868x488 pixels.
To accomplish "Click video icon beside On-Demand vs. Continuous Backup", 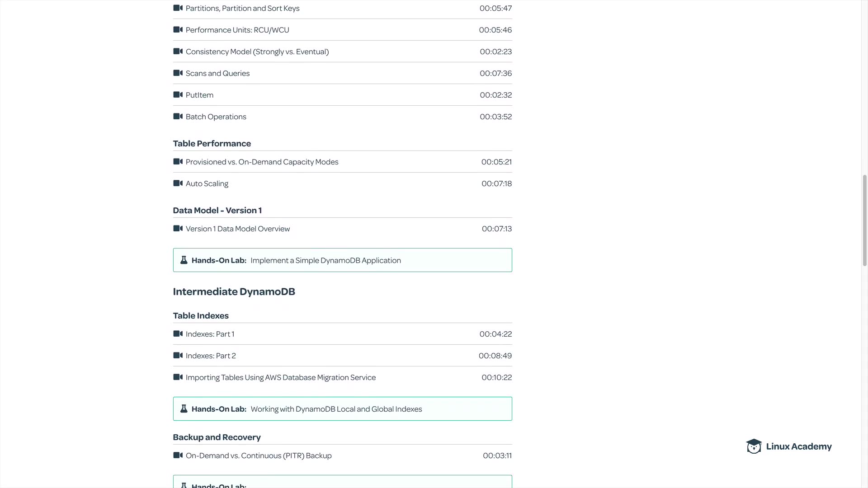I will pos(178,455).
